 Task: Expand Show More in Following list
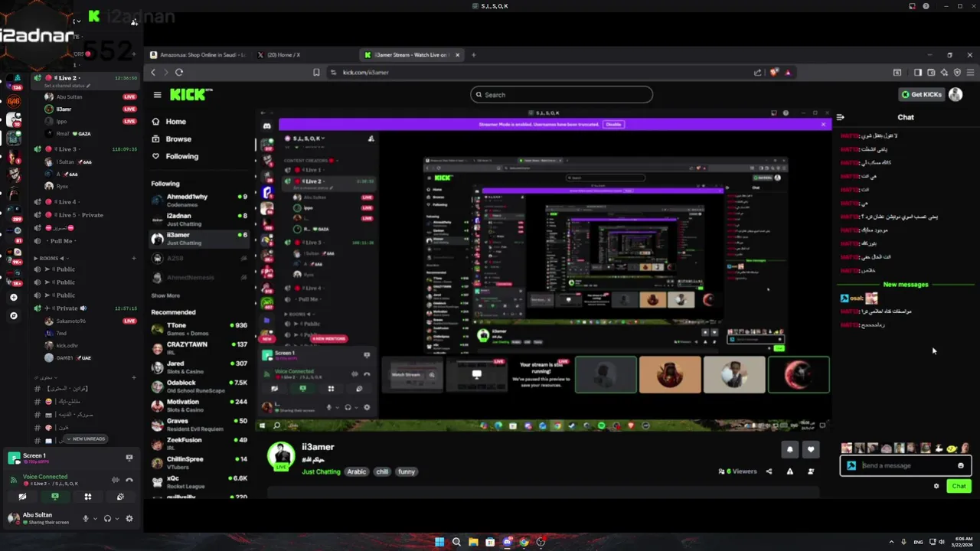165,295
